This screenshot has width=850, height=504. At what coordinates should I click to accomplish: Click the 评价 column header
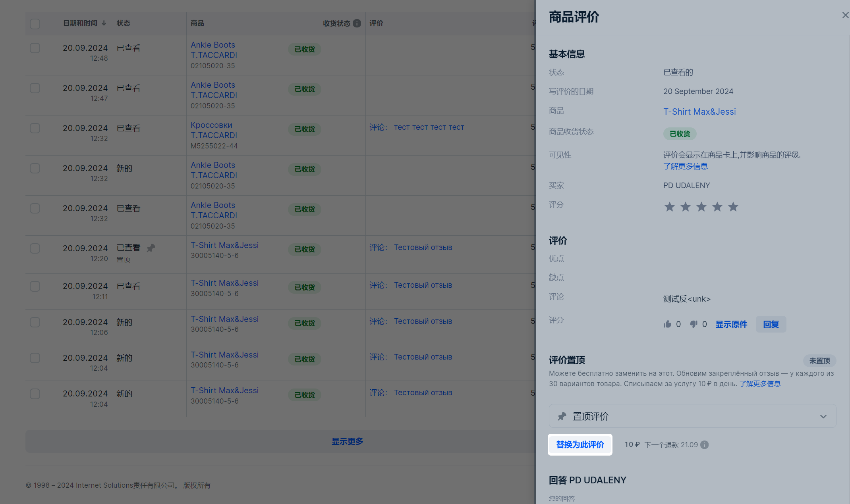pos(376,23)
